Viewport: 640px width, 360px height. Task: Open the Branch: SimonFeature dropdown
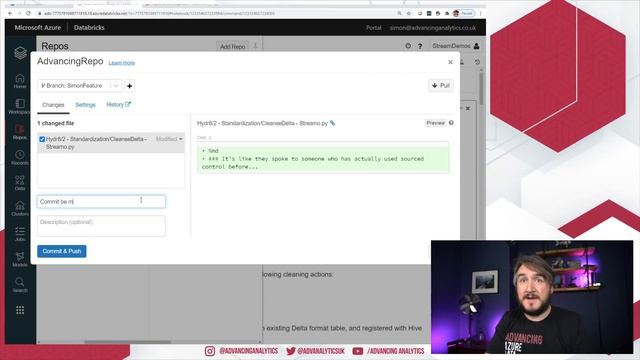coord(79,86)
